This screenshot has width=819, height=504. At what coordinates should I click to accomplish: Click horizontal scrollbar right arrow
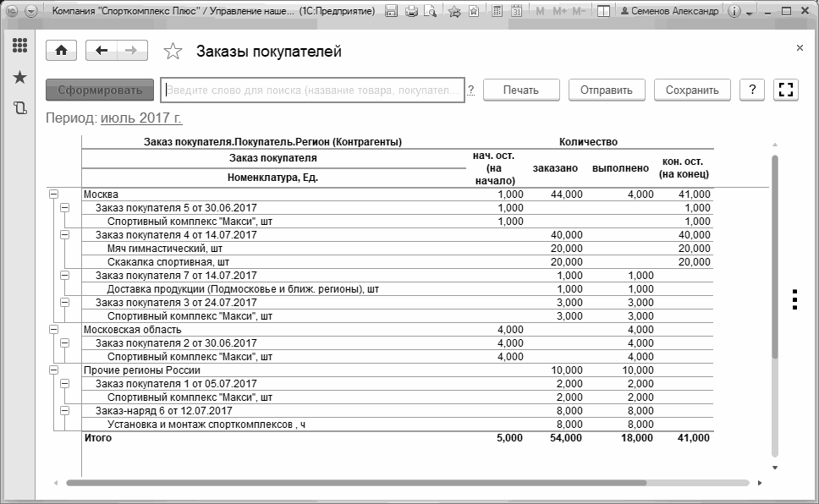pyautogui.click(x=760, y=483)
